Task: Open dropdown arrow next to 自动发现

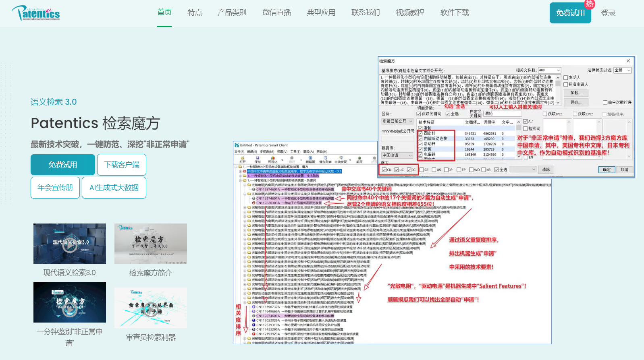Action: tap(350, 160)
